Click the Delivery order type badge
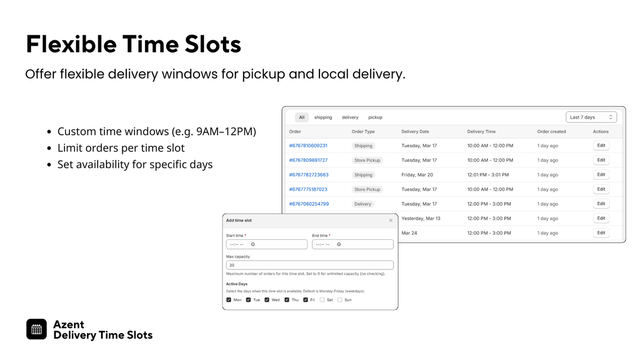Viewport: 644px width, 362px height. pos(363,204)
